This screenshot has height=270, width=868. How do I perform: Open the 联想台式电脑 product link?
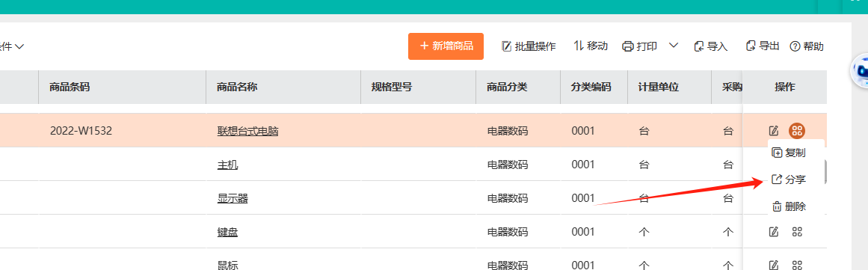coord(247,131)
